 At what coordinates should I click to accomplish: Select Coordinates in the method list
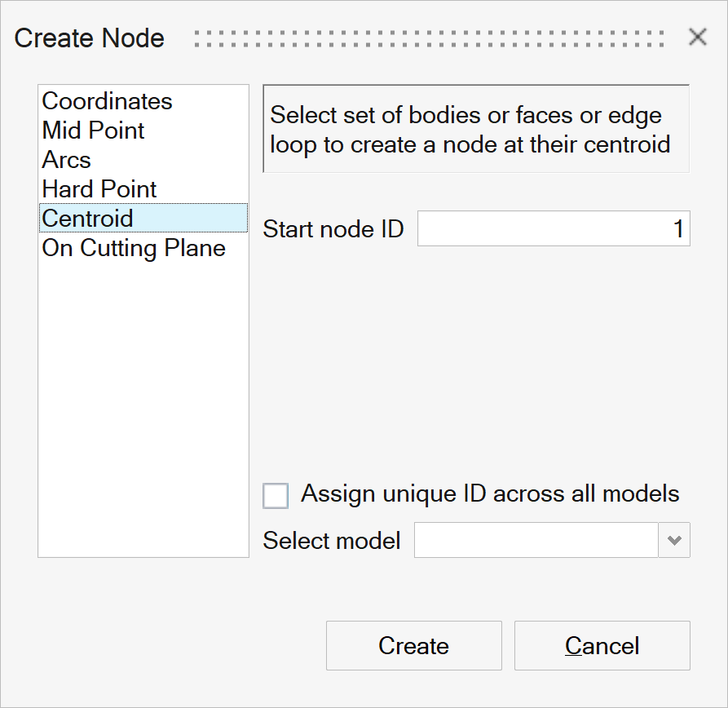coord(107,101)
